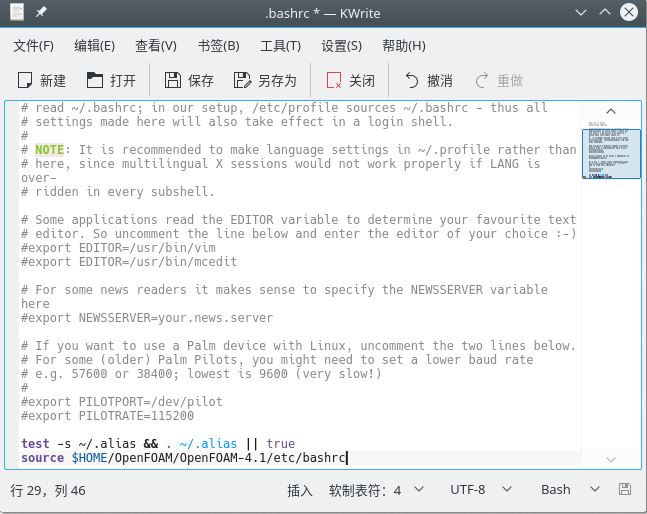The height and width of the screenshot is (514, 647).
Task: Click the highlighted NOTE keyword
Action: point(50,149)
